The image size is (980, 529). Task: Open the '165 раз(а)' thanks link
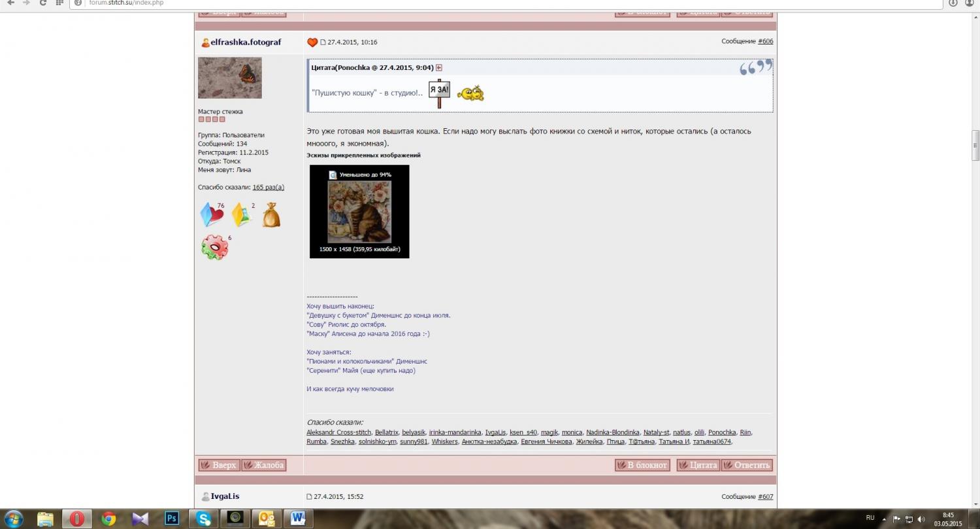[x=268, y=187]
